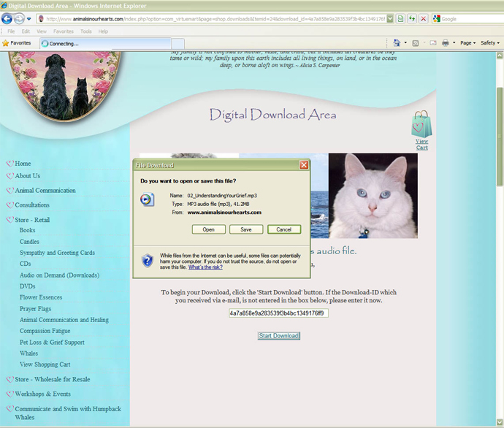Image resolution: width=504 pixels, height=428 pixels.
Task: Click the Home icon in command bar
Action: (397, 43)
